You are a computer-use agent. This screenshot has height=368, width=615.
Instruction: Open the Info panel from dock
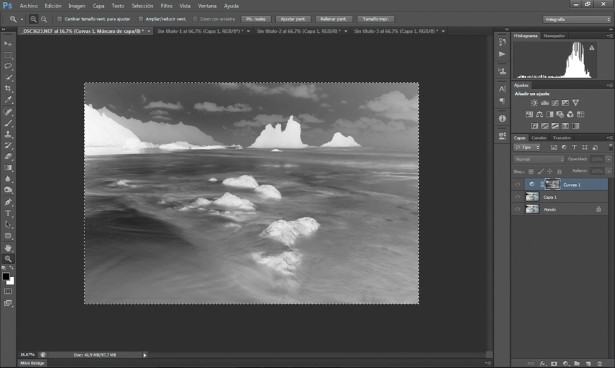[502, 118]
